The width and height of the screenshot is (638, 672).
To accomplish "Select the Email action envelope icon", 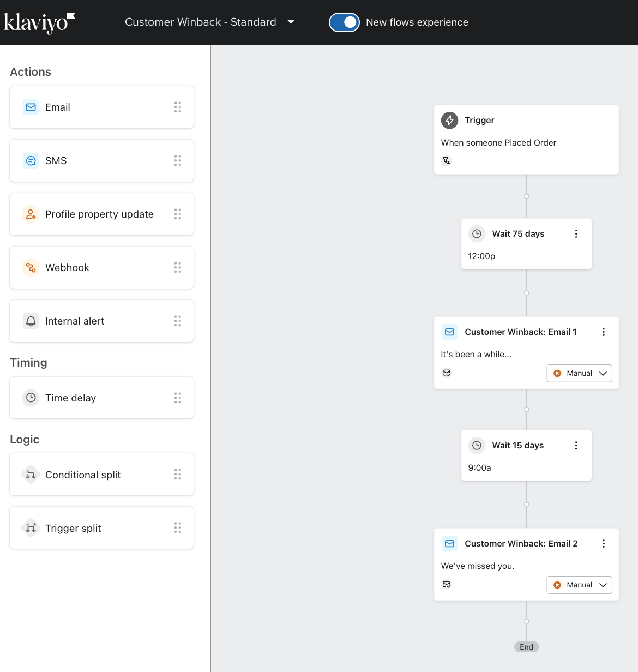I will tap(31, 107).
